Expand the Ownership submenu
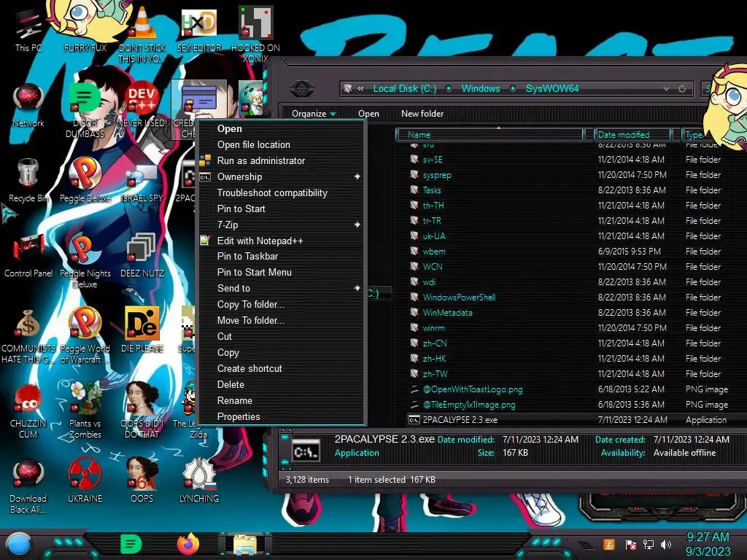 282,176
